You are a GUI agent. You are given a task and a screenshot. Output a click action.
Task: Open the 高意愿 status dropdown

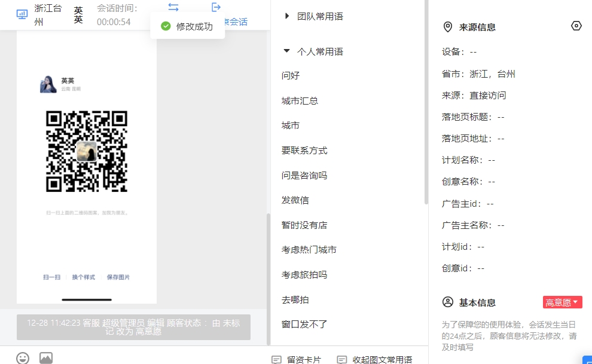(x=563, y=302)
